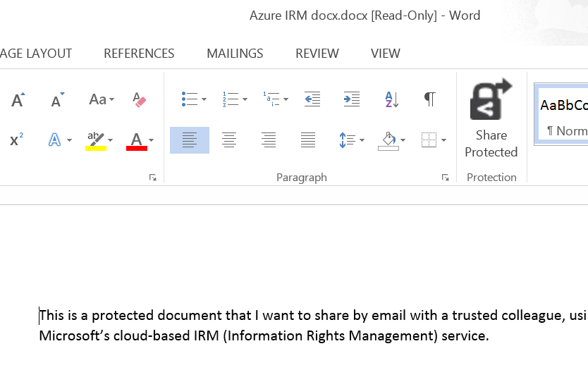Increase paragraph indent
Image resolution: width=588 pixels, height=370 pixels.
pyautogui.click(x=352, y=99)
